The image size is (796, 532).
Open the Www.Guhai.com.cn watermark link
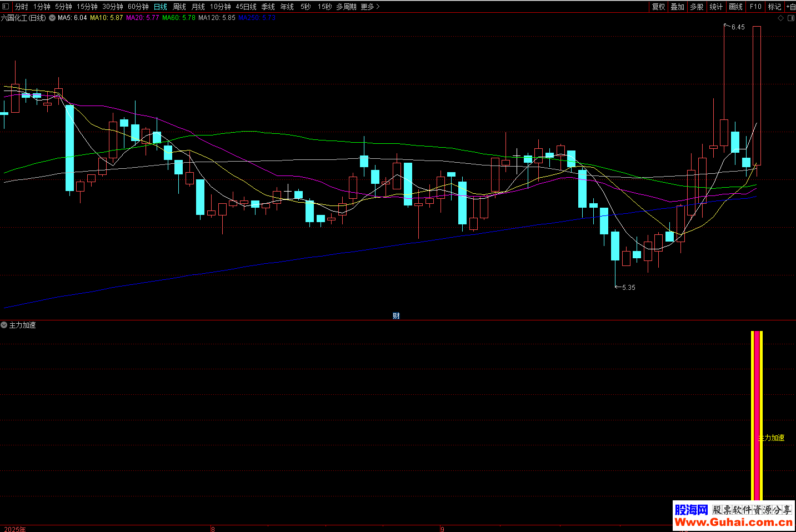click(733, 522)
